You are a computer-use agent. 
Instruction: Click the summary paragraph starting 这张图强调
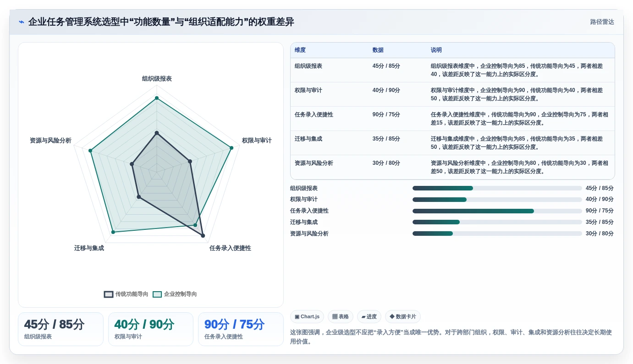(x=451, y=337)
